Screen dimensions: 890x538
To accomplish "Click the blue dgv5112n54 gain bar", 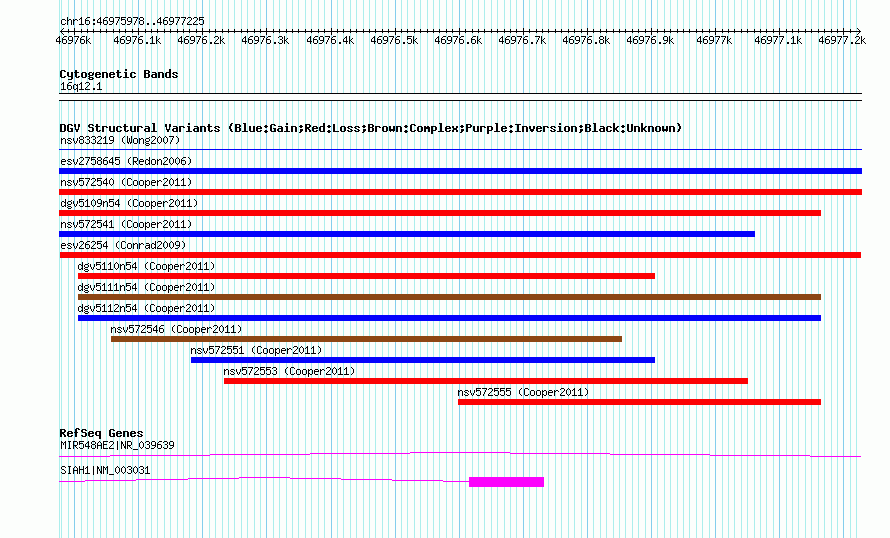I will pos(450,318).
